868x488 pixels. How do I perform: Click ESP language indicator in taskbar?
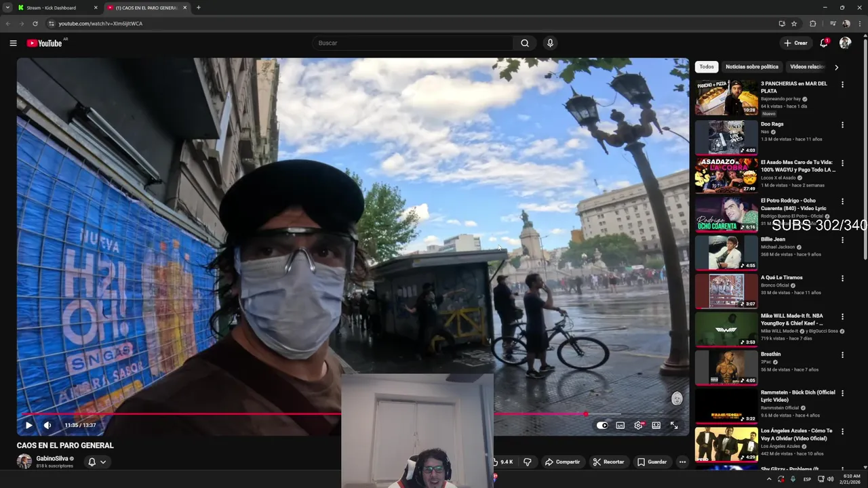coord(807,479)
